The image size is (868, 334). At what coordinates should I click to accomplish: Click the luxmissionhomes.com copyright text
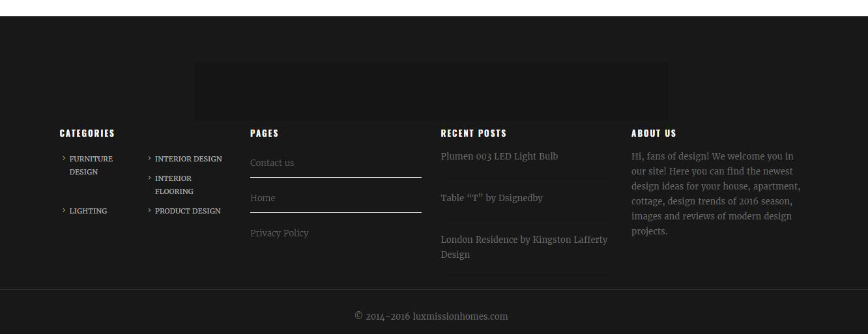431,316
